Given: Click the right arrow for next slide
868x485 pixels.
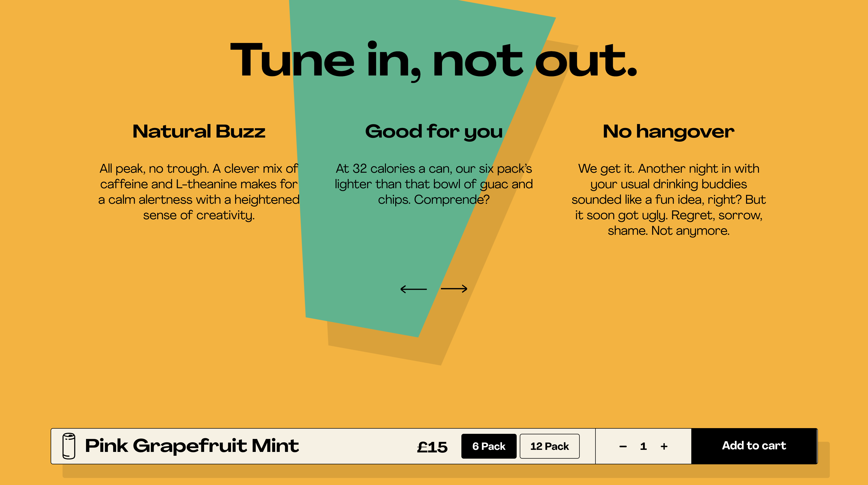Looking at the screenshot, I should tap(454, 289).
